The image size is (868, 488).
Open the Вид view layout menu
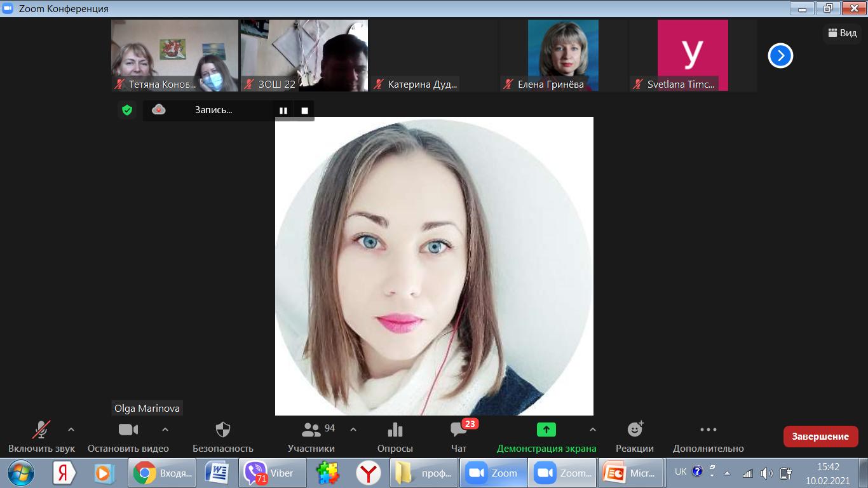(x=843, y=33)
